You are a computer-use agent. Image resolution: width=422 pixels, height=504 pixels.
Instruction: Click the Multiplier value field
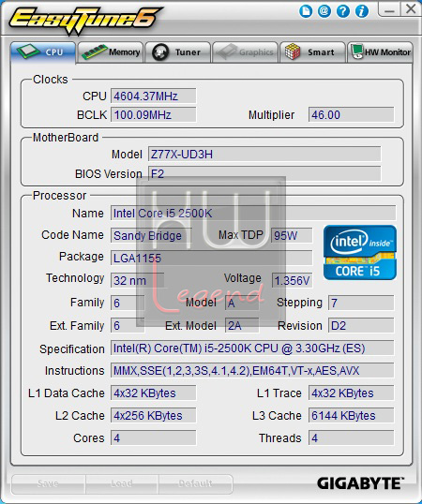click(351, 114)
